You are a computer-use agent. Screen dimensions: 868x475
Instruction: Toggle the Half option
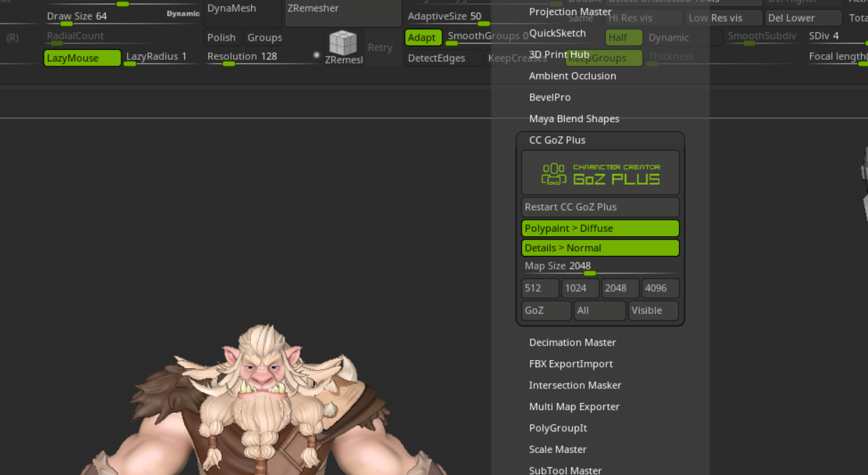[x=623, y=38]
